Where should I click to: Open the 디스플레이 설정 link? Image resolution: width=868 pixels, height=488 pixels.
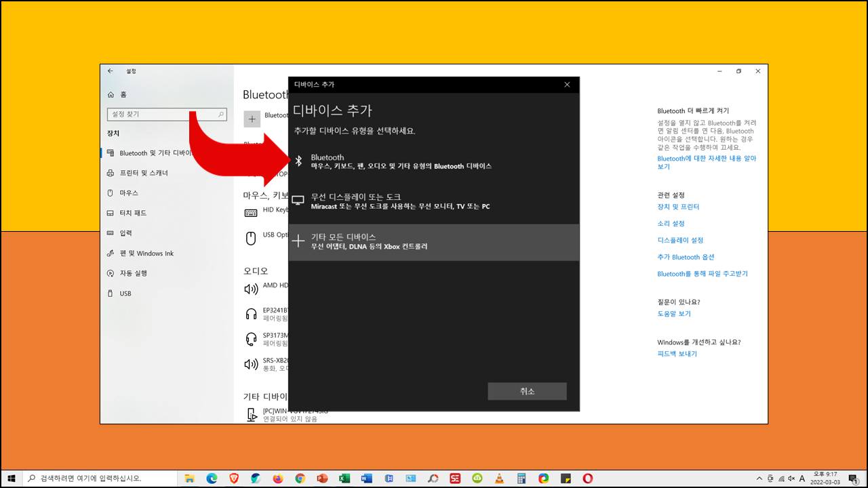[680, 240]
